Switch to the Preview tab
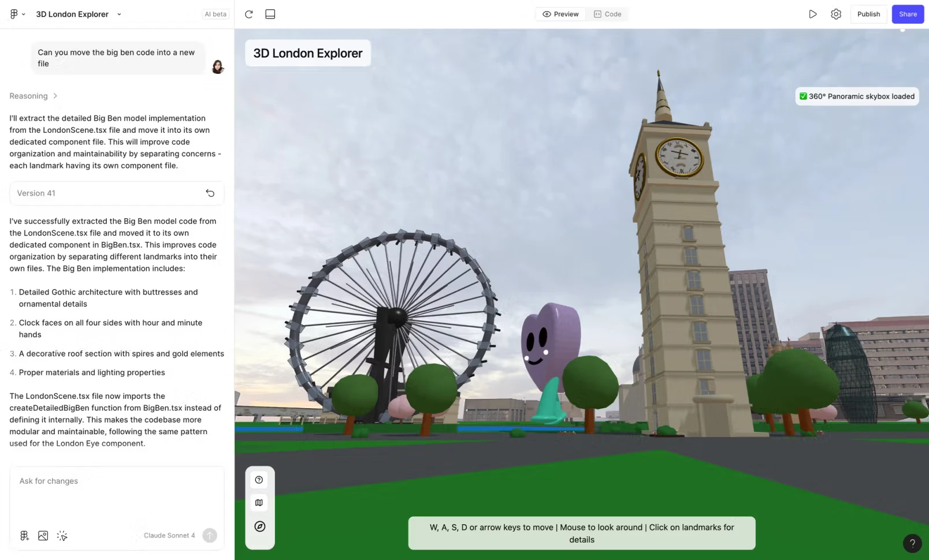The width and height of the screenshot is (929, 560). click(560, 14)
